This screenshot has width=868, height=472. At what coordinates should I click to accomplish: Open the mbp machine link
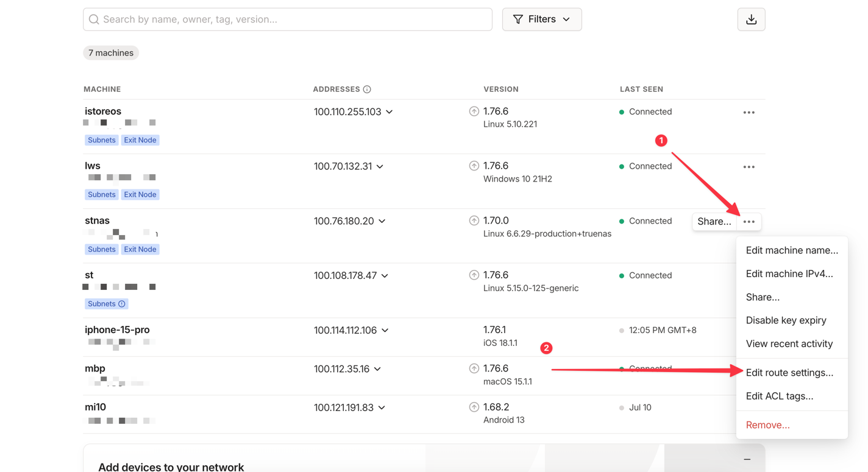click(x=95, y=368)
